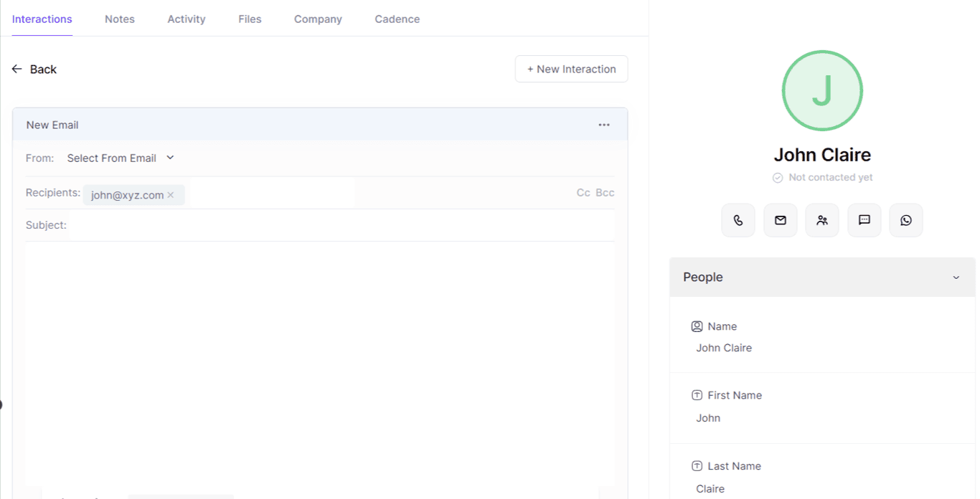Click the Back arrow above New Email
Viewport: 980px width, 499px height.
(x=17, y=69)
